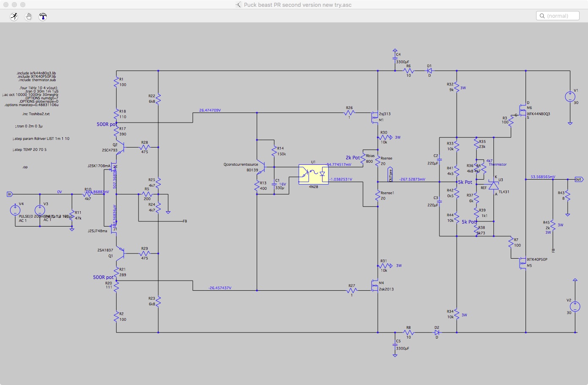Click the .include ixfk44n80q3.lib directive

[x=36, y=73]
